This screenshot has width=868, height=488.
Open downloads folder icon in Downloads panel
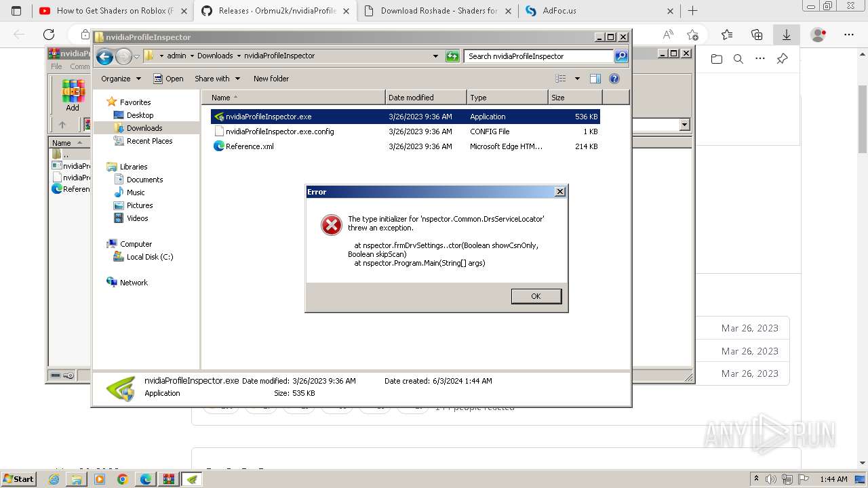pyautogui.click(x=717, y=59)
